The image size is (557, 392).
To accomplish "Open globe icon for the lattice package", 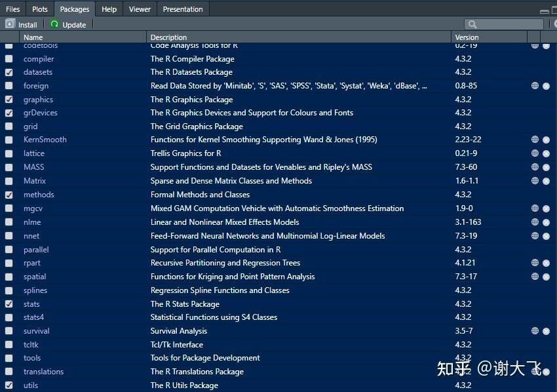I will coord(535,153).
